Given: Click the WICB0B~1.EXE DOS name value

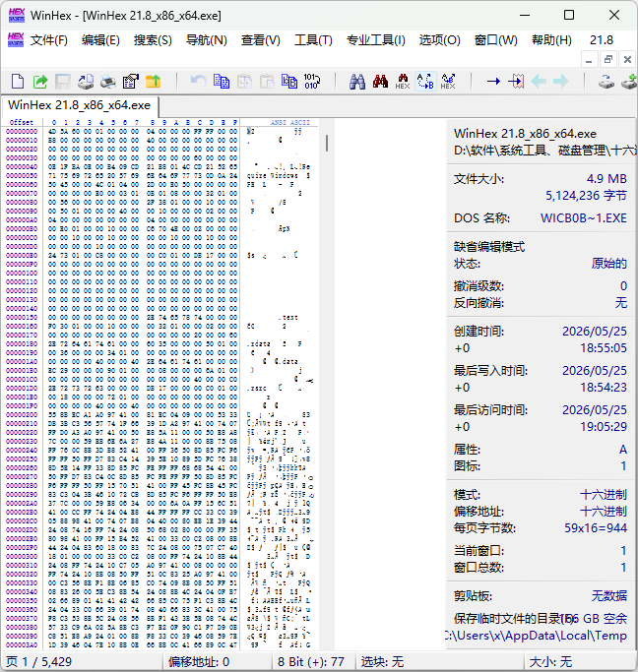Looking at the screenshot, I should click(584, 218).
